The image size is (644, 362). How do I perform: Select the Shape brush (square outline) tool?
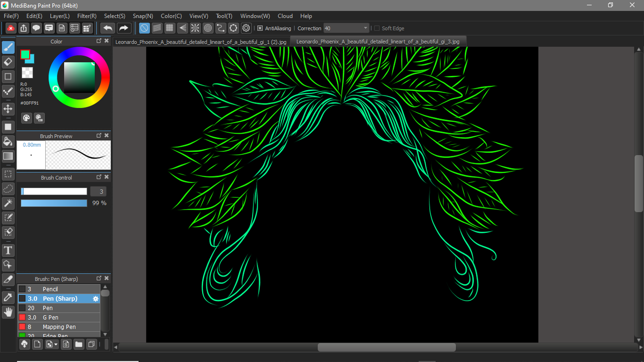[x=8, y=76]
